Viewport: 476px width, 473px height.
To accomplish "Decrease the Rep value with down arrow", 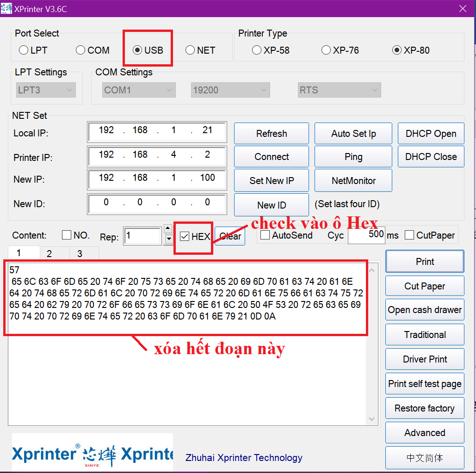I will coord(168,239).
